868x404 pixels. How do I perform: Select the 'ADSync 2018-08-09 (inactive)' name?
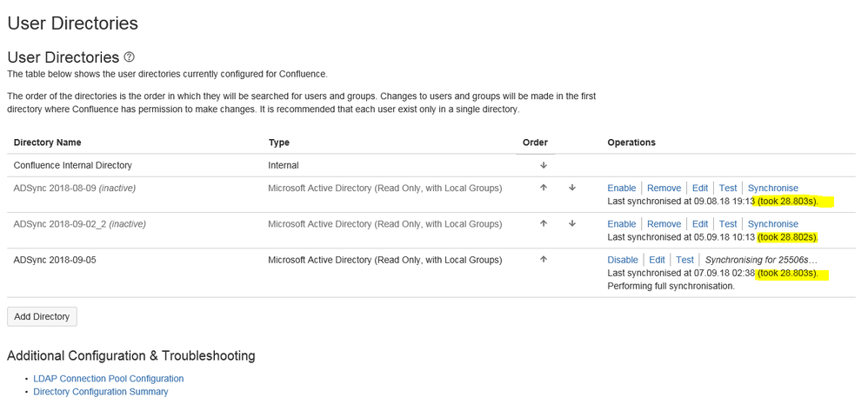tap(74, 188)
